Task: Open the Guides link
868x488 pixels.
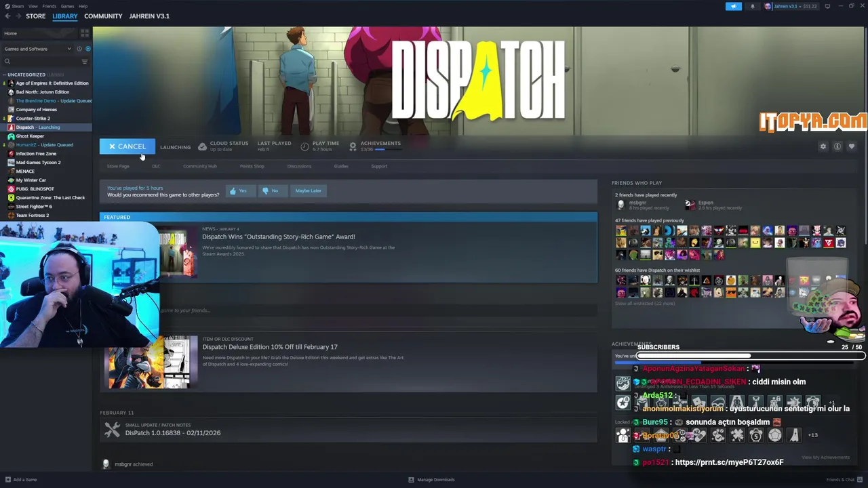Action: pyautogui.click(x=341, y=166)
